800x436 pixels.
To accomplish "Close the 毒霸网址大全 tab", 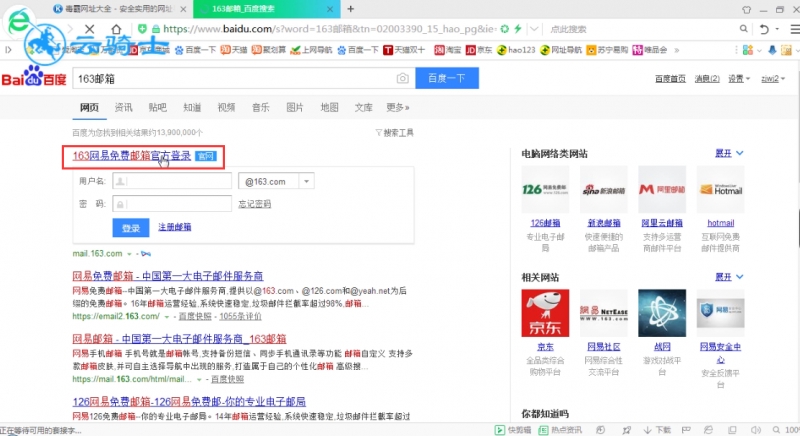I will (183, 9).
